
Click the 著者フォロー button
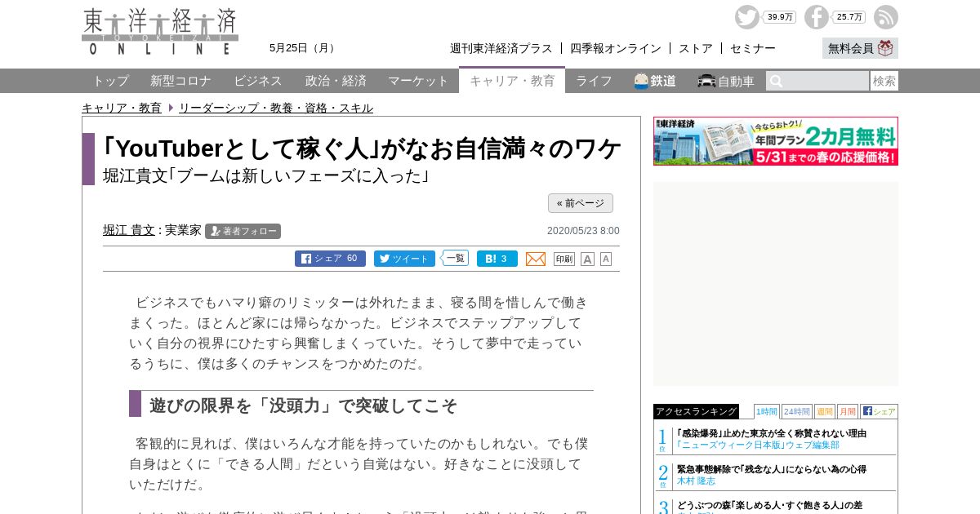tap(243, 231)
